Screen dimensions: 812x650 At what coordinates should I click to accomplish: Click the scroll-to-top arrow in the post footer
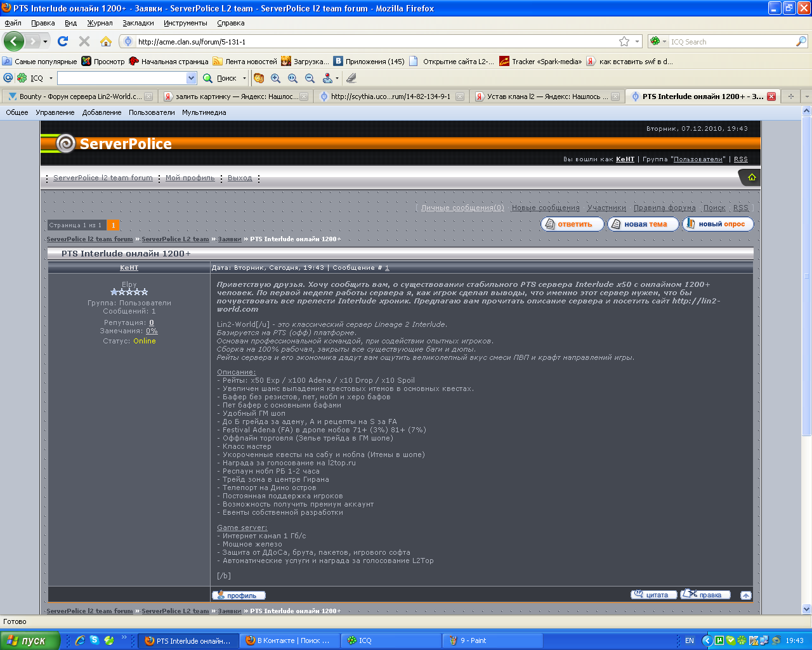[x=746, y=595]
